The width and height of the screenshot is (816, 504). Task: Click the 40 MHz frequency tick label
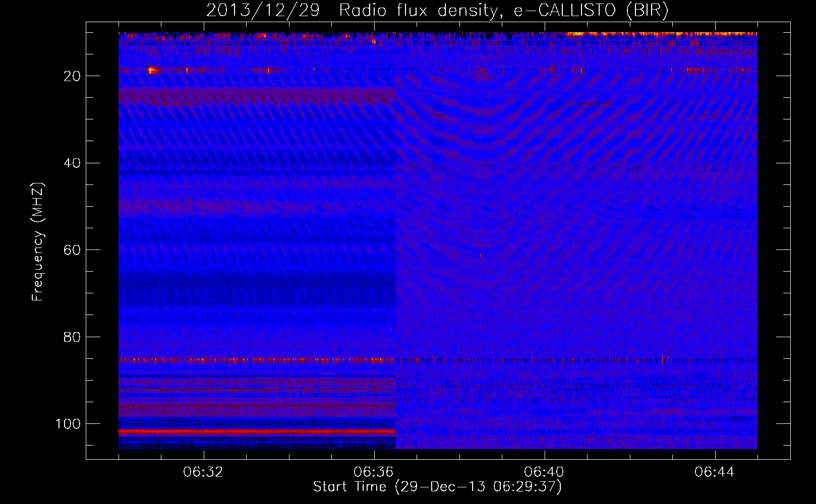(x=73, y=163)
